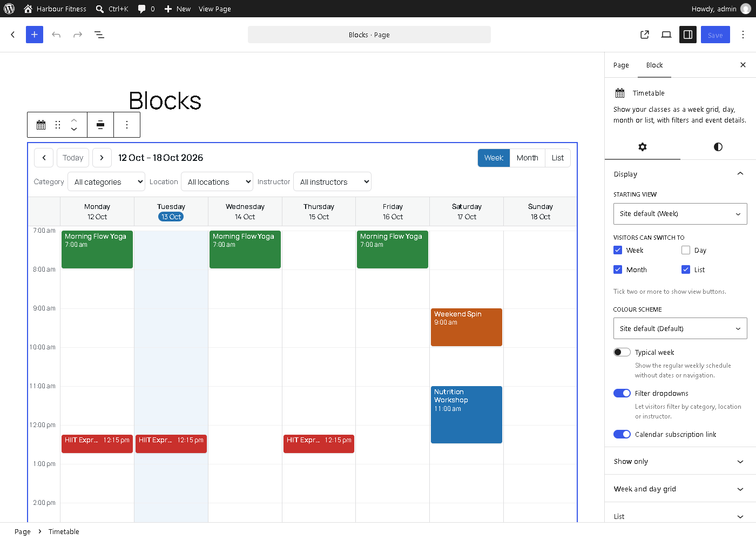Expand the Show only panel

coord(680,461)
